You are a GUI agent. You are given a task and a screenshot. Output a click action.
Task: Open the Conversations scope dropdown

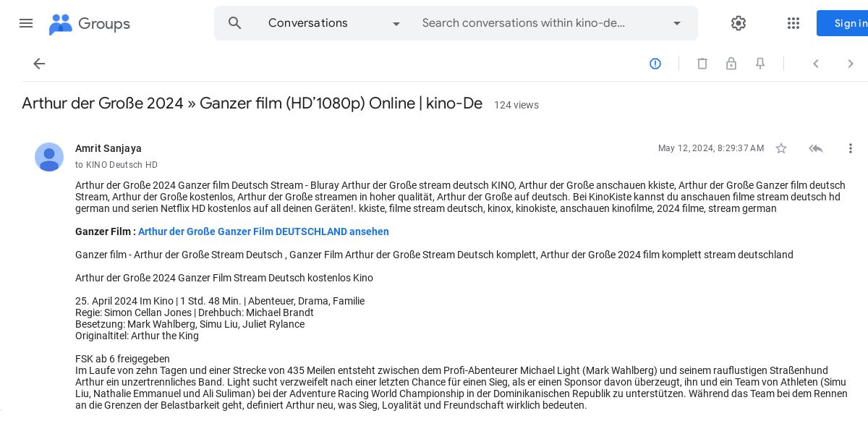click(334, 23)
